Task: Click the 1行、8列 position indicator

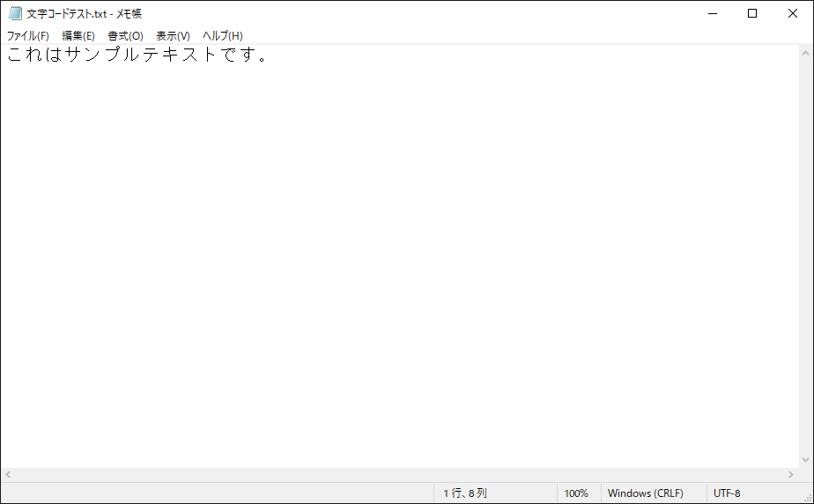Action: pyautogui.click(x=465, y=493)
